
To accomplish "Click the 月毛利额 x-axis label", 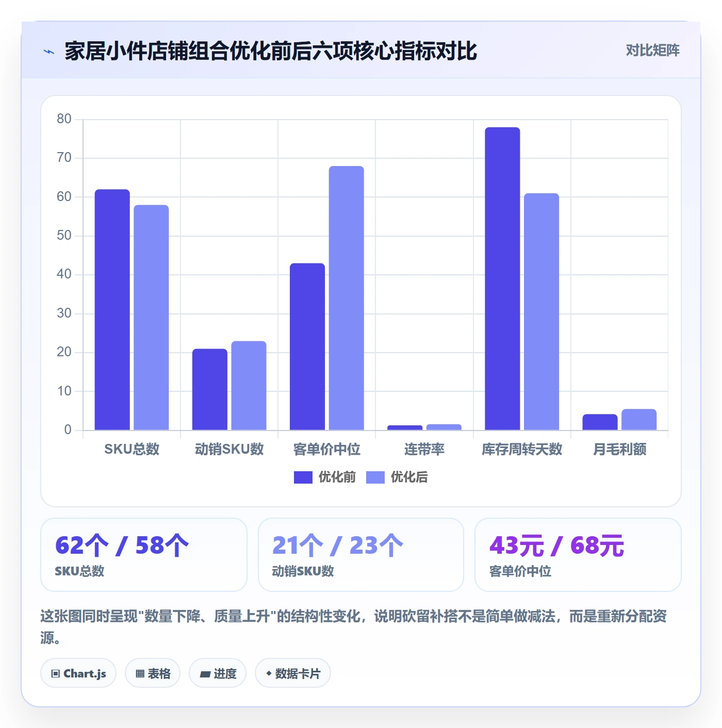I will pyautogui.click(x=619, y=449).
